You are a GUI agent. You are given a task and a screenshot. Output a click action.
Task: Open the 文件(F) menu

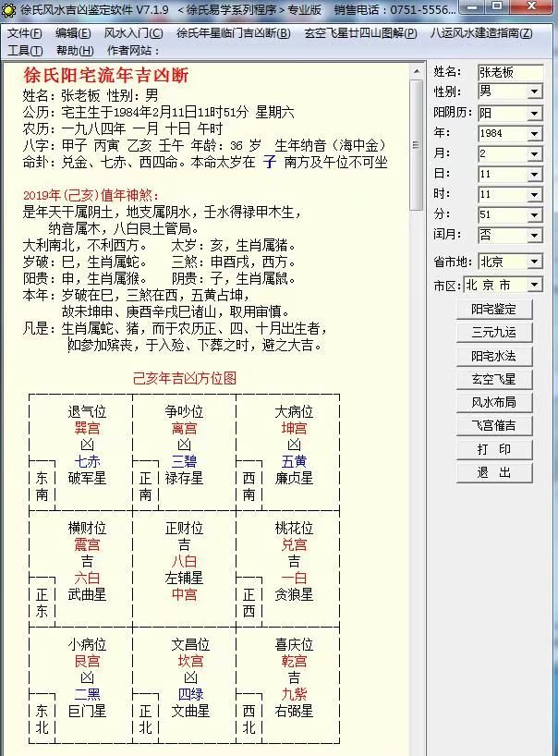25,32
